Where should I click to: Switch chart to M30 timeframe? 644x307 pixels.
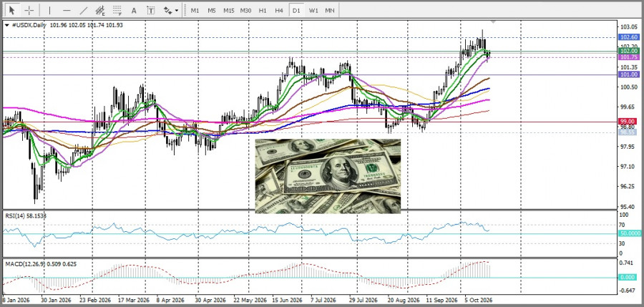click(x=246, y=10)
